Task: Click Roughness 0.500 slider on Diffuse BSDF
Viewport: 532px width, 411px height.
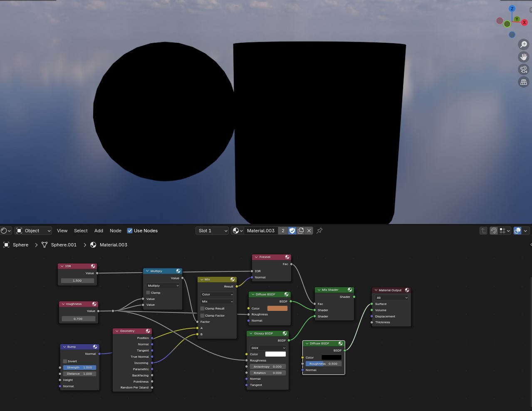Action: coord(324,364)
